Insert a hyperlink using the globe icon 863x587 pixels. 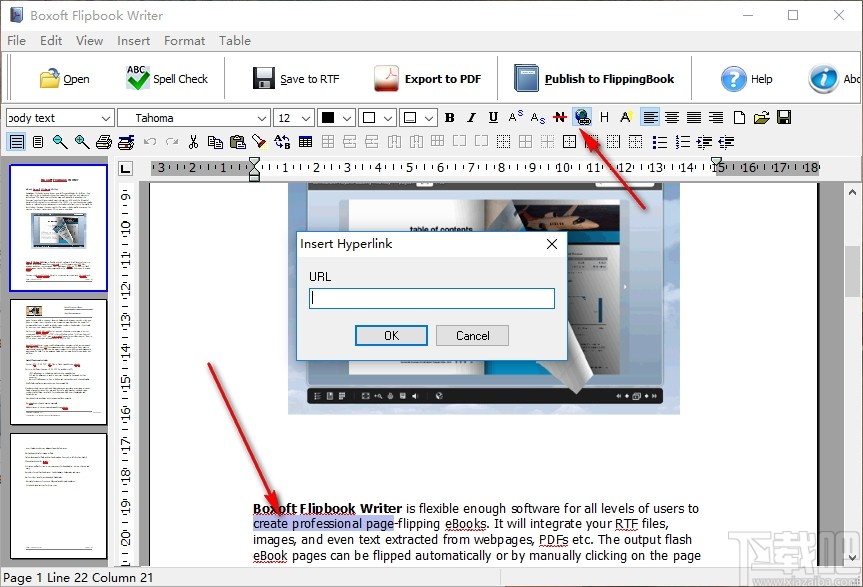[582, 117]
